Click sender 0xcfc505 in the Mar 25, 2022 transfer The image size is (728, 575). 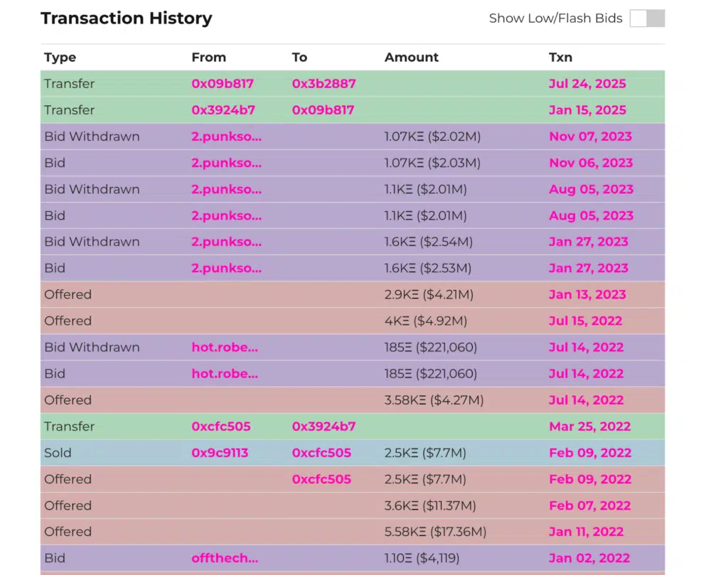[221, 426]
